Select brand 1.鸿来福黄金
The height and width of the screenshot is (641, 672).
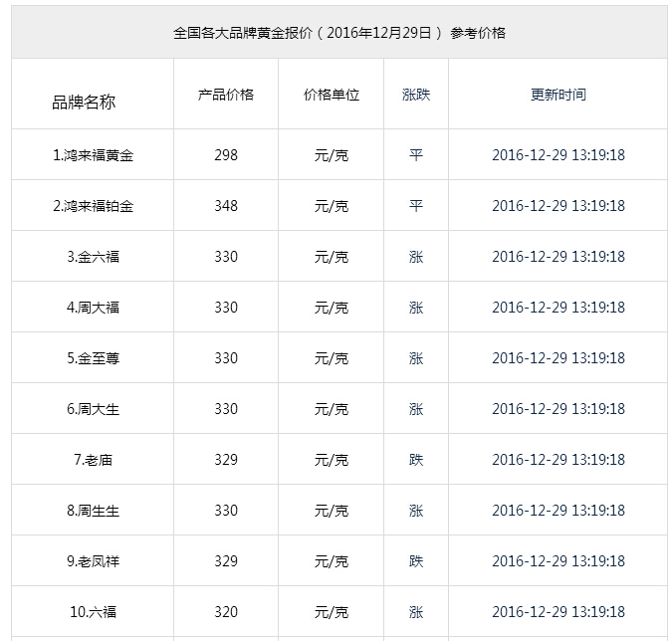coord(93,155)
